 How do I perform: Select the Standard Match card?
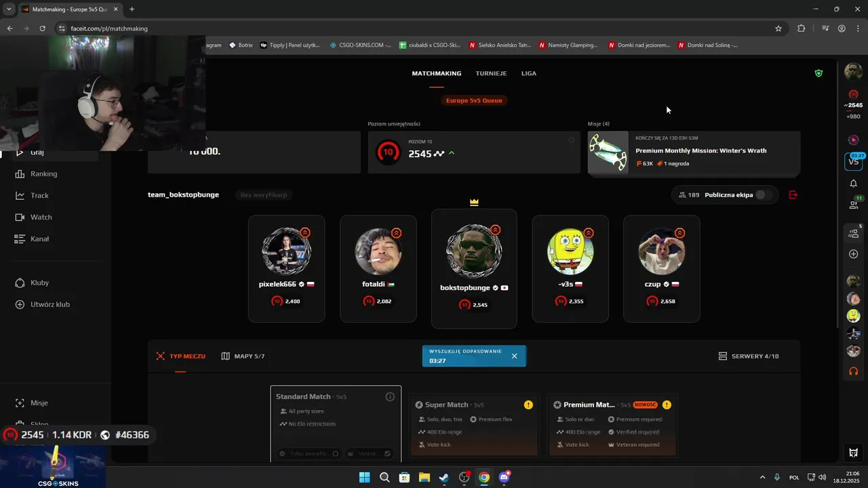[x=336, y=424]
